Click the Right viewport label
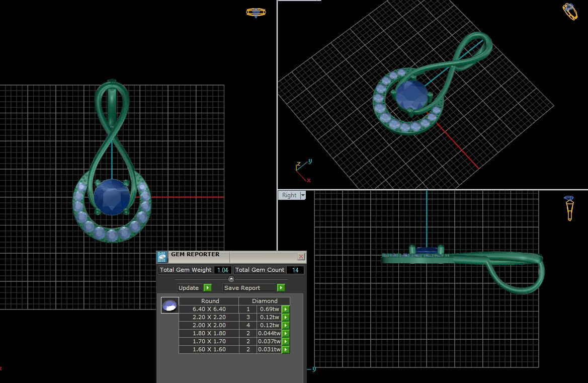 pyautogui.click(x=289, y=195)
